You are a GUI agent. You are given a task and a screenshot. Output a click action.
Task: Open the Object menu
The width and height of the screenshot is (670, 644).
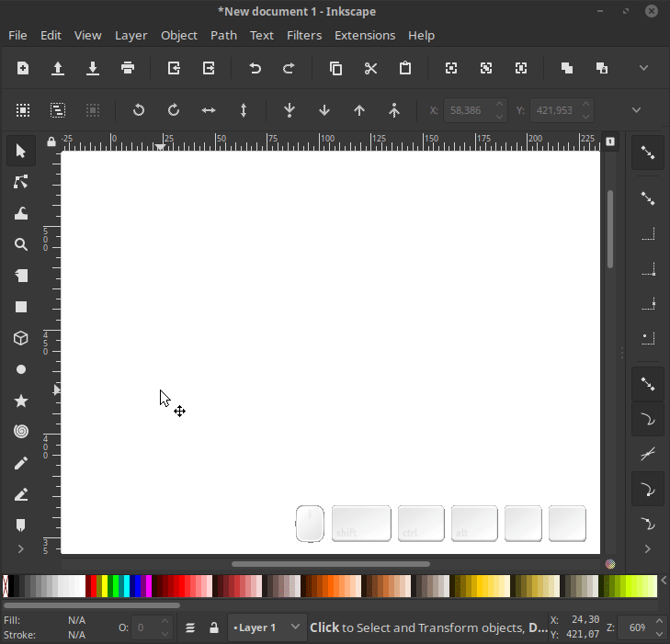[179, 36]
